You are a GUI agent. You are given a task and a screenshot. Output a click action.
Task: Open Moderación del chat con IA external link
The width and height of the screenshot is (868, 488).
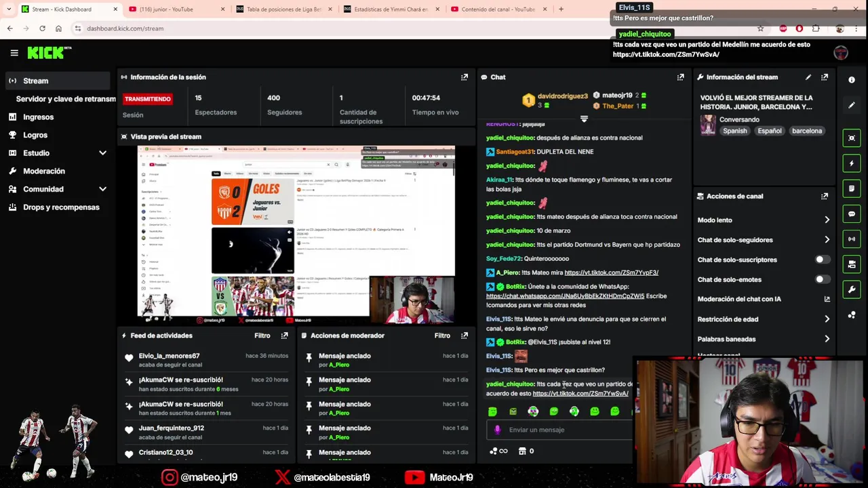coord(827,299)
